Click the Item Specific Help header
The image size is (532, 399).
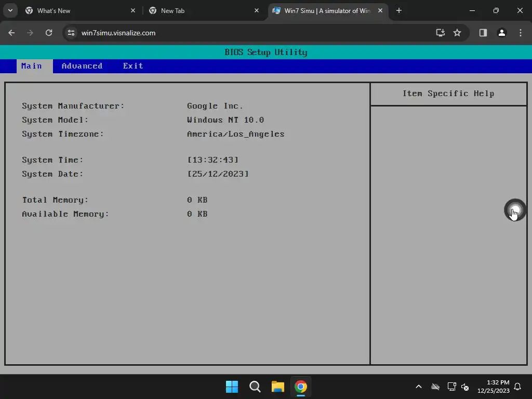point(448,94)
